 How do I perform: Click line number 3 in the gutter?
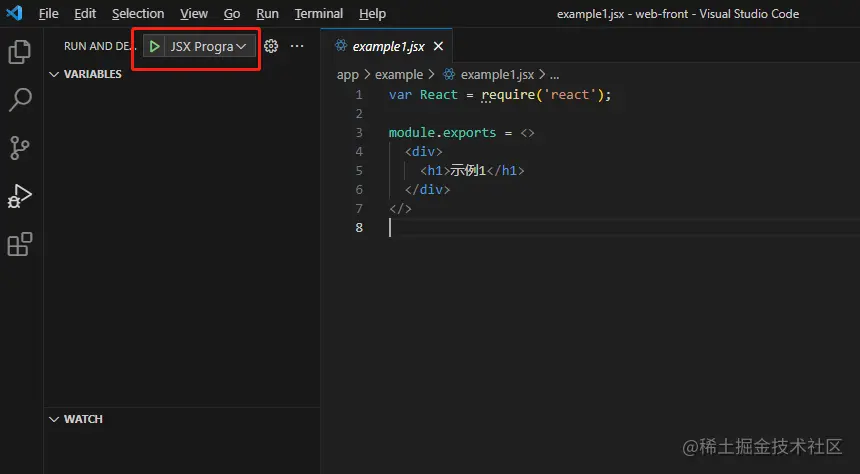click(359, 133)
